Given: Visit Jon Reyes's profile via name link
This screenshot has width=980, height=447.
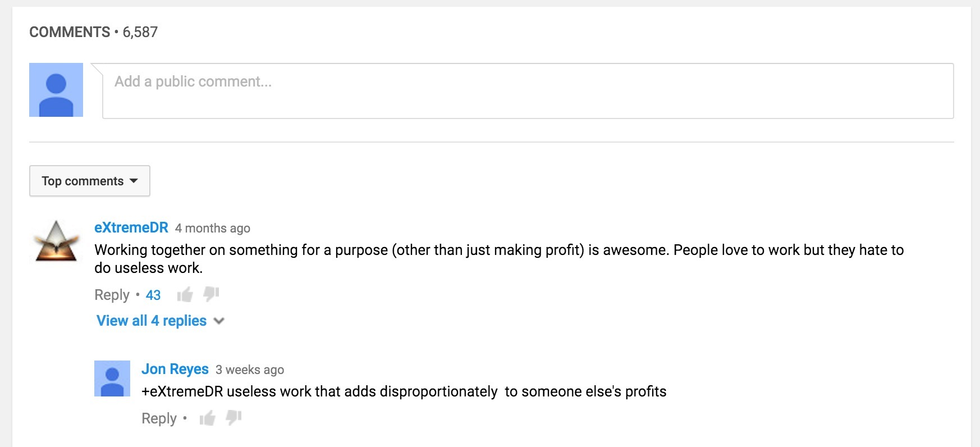Looking at the screenshot, I should coord(175,369).
